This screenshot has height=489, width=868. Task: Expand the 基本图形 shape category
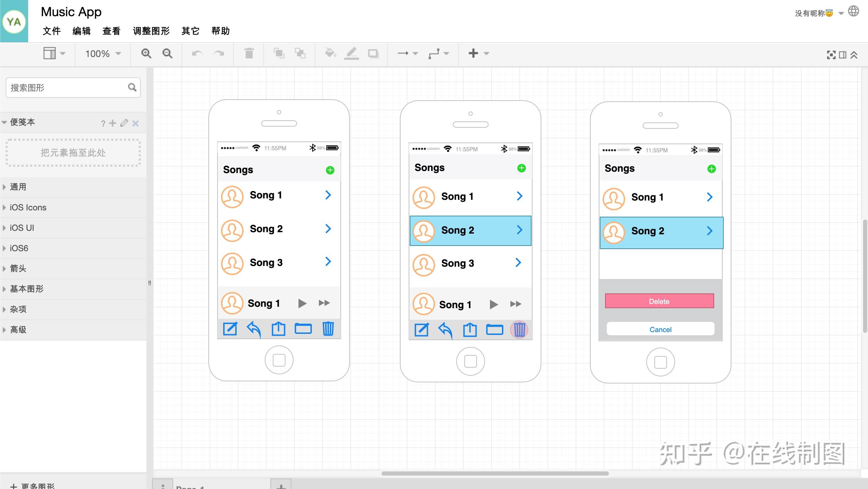point(26,289)
